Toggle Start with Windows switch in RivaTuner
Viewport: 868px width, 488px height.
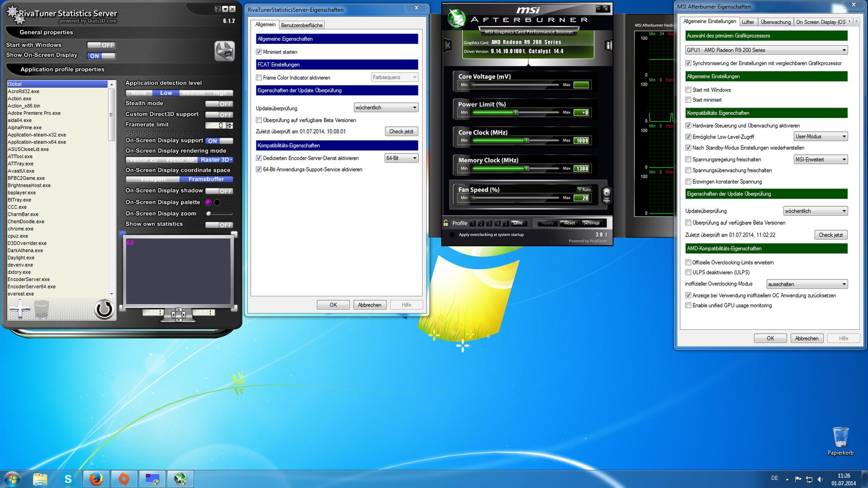coord(101,45)
